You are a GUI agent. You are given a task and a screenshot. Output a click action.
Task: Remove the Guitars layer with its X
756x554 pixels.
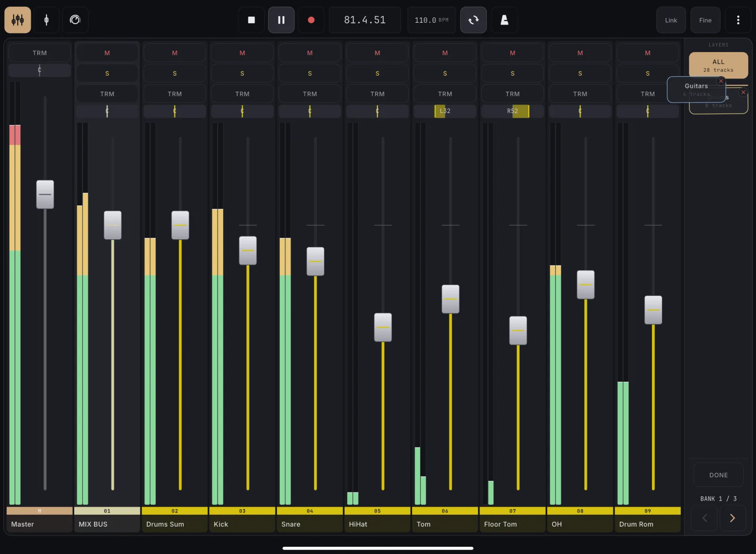[721, 81]
